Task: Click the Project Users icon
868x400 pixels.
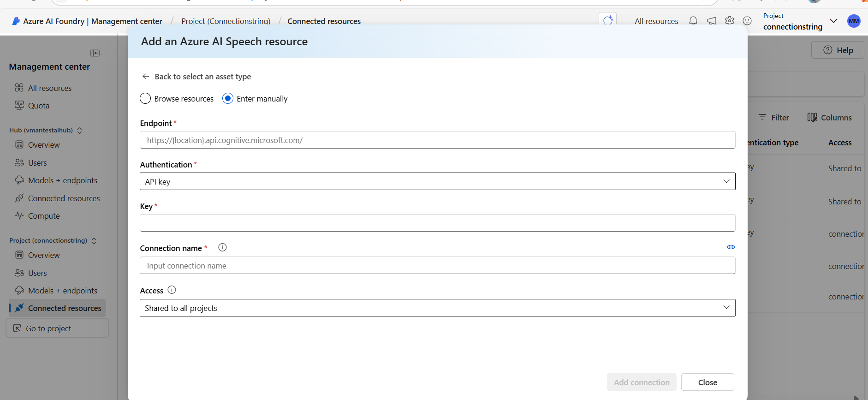Action: tap(19, 273)
